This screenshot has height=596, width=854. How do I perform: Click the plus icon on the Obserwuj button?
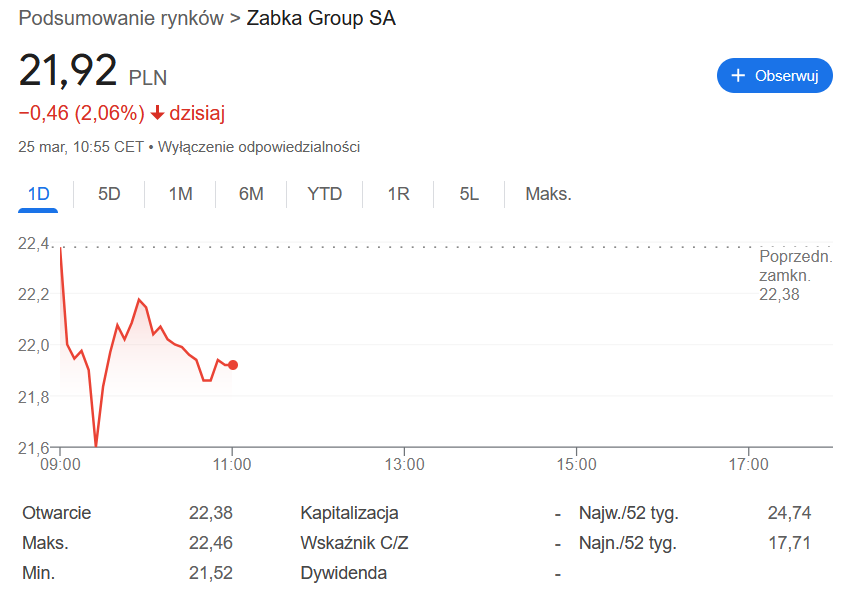(x=737, y=75)
